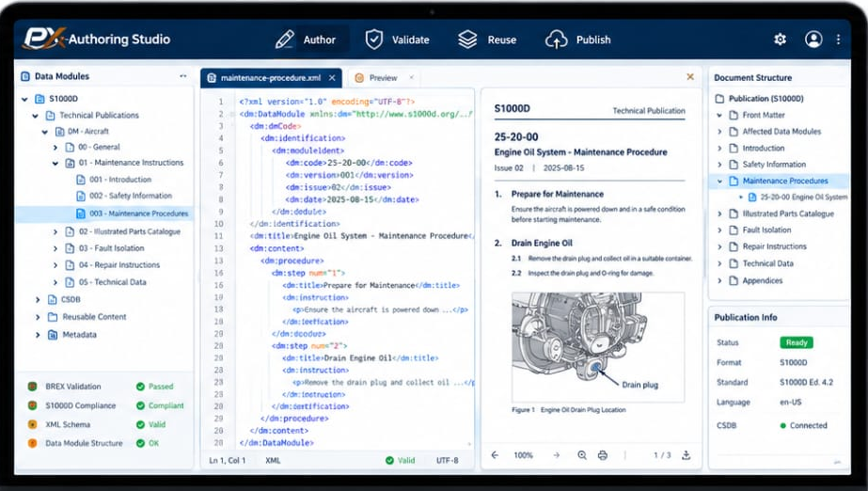The height and width of the screenshot is (491, 868).
Task: Expand the CSDB tree node
Action: 38,299
